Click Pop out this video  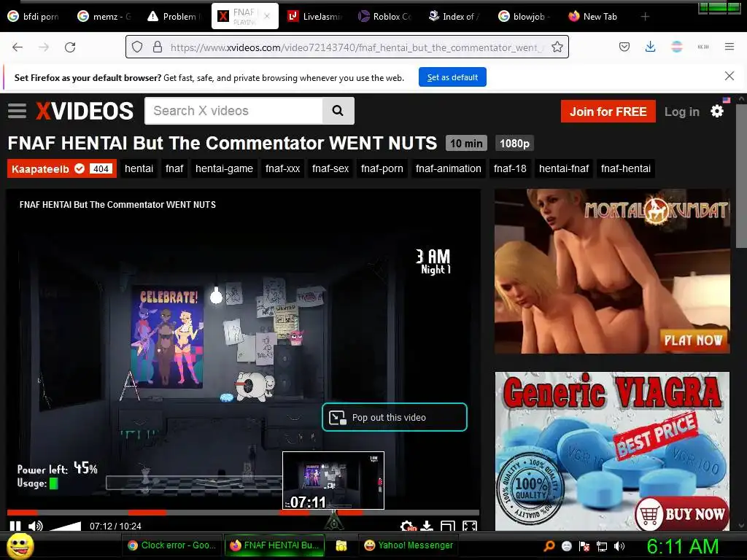tap(395, 417)
